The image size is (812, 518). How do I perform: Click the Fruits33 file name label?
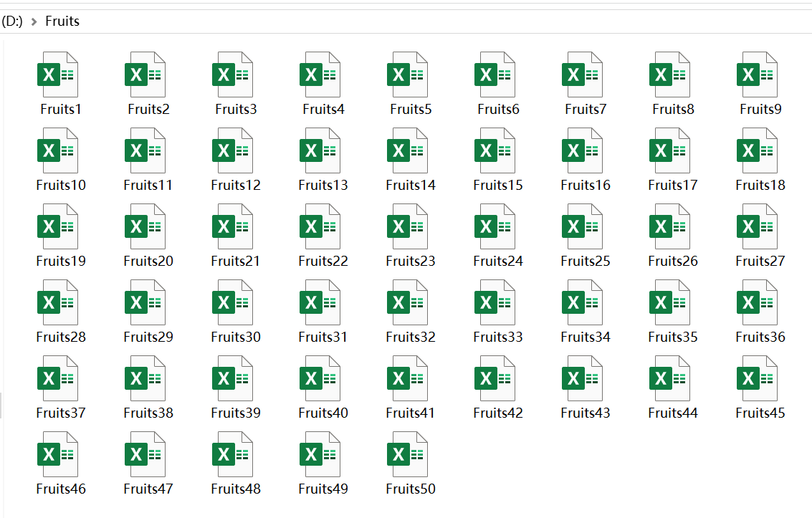[498, 337]
